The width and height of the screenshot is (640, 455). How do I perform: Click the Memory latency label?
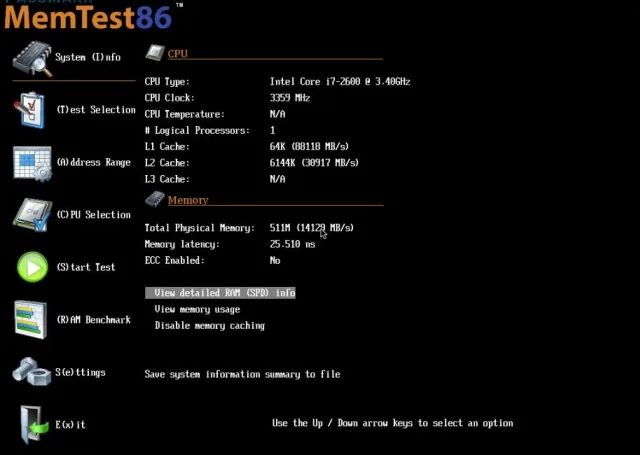[182, 244]
